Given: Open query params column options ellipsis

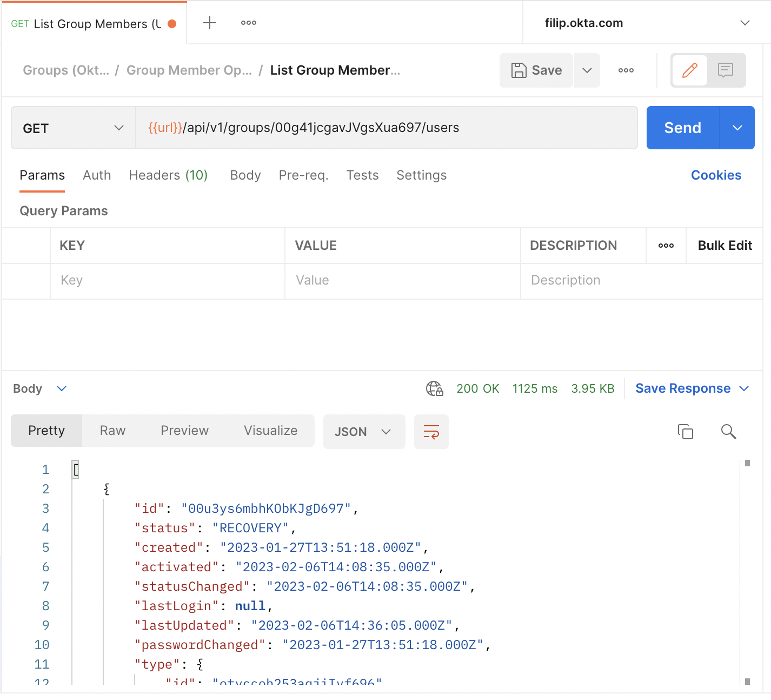Looking at the screenshot, I should (666, 246).
